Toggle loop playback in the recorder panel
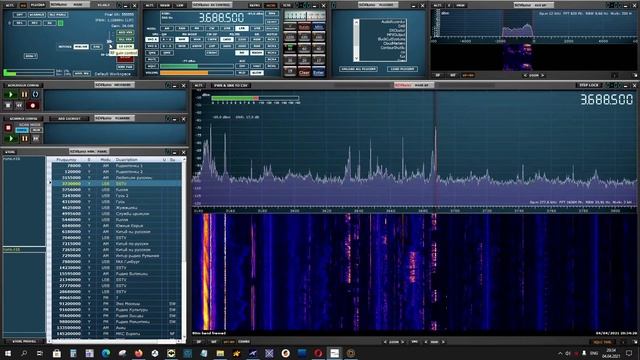Screen dimensions: 640x360 pos(35,95)
